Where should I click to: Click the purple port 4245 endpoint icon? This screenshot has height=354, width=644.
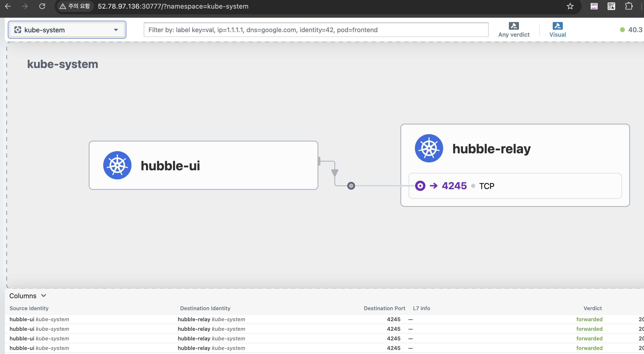(420, 186)
